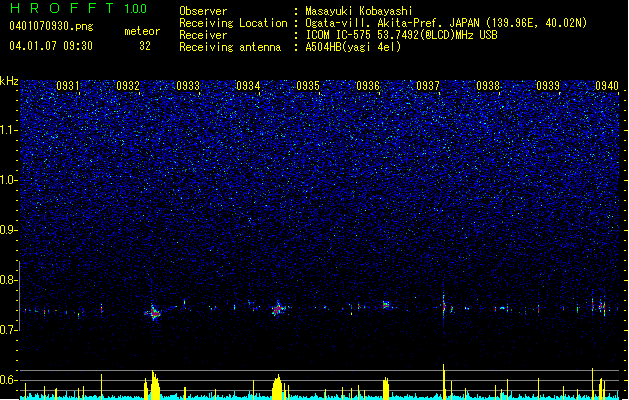Click the 0.8 kHz axis label
This screenshot has width=629, height=400.
pyautogui.click(x=9, y=280)
